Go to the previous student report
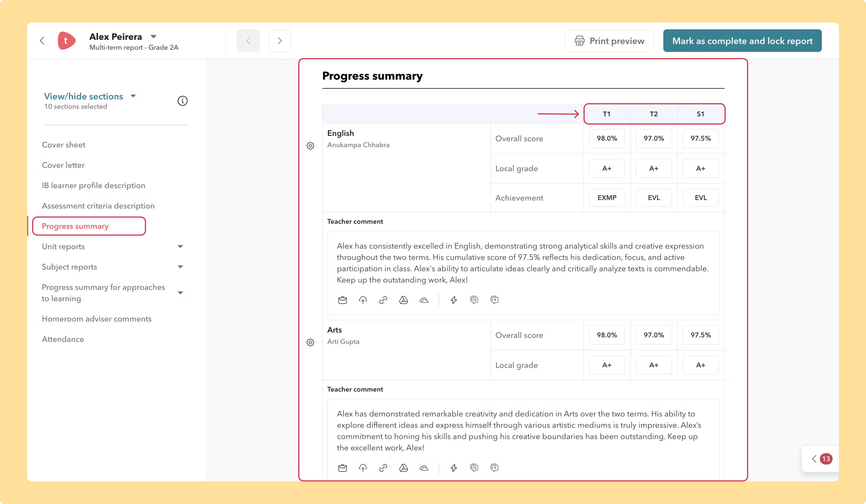This screenshot has width=866, height=504. click(248, 41)
